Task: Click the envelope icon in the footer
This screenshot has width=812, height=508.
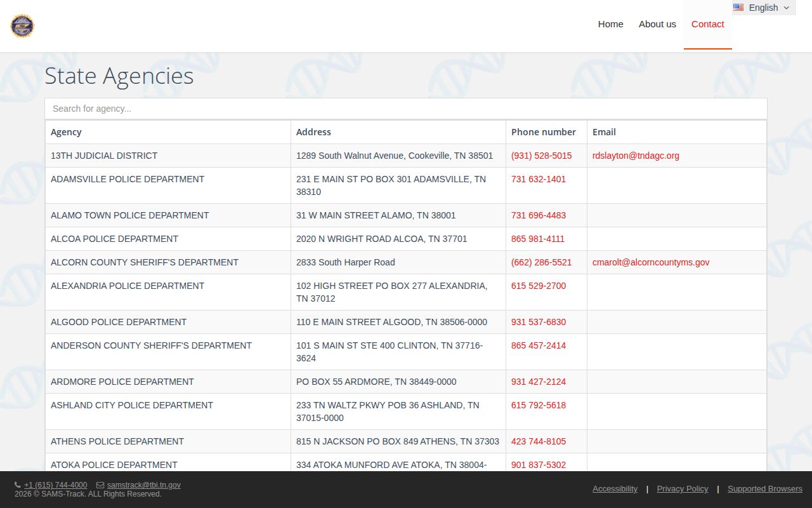Action: [x=100, y=485]
